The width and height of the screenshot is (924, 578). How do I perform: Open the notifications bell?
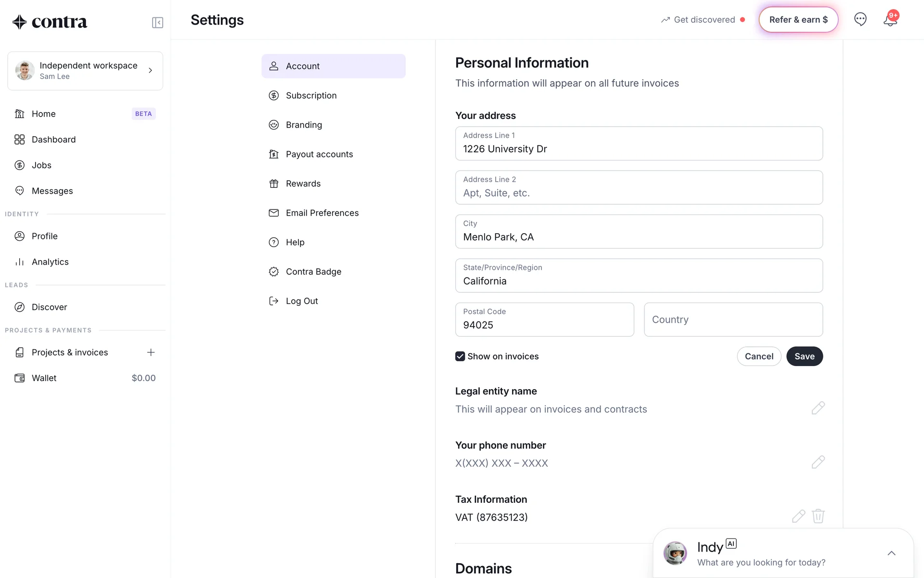pyautogui.click(x=890, y=20)
